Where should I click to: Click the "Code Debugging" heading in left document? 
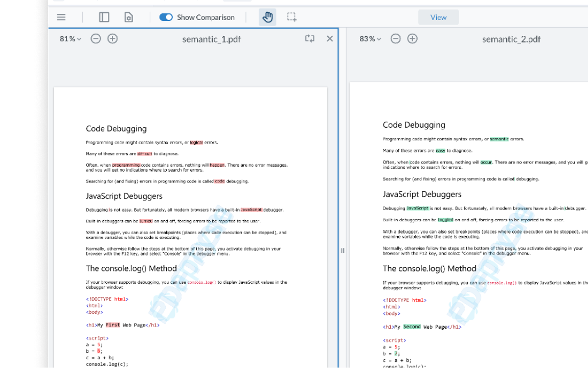pos(116,128)
